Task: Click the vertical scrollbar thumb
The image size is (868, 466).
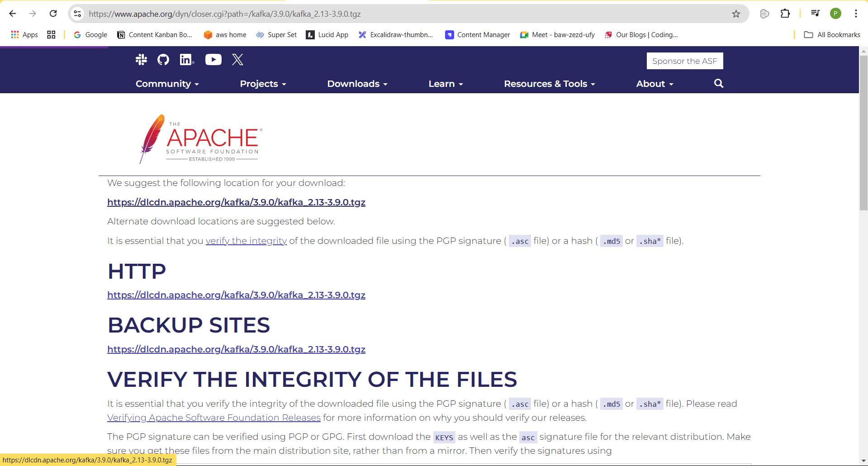Action: click(863, 133)
